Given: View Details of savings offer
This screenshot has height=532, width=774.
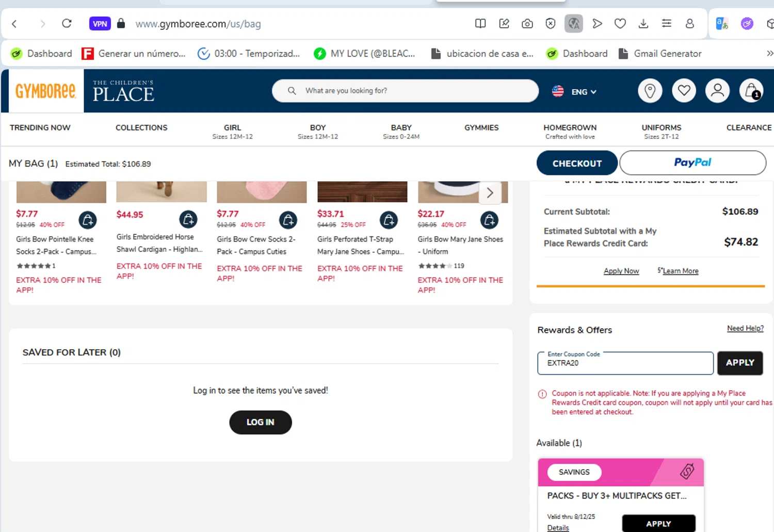Looking at the screenshot, I should [558, 528].
